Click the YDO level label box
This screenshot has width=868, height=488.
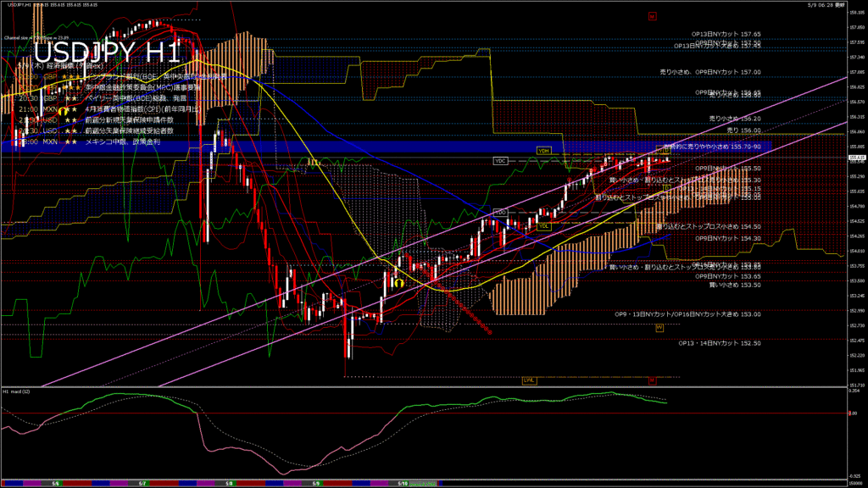tap(500, 211)
